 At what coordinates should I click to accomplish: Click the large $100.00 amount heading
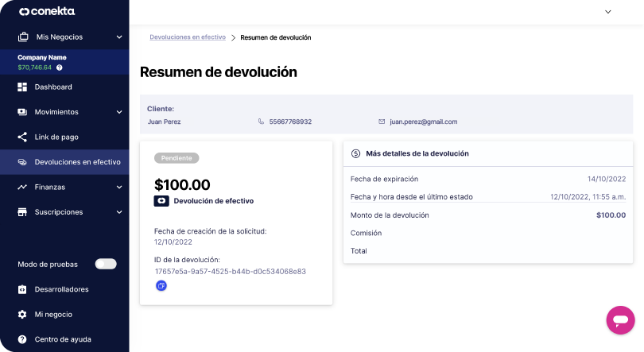tap(182, 185)
